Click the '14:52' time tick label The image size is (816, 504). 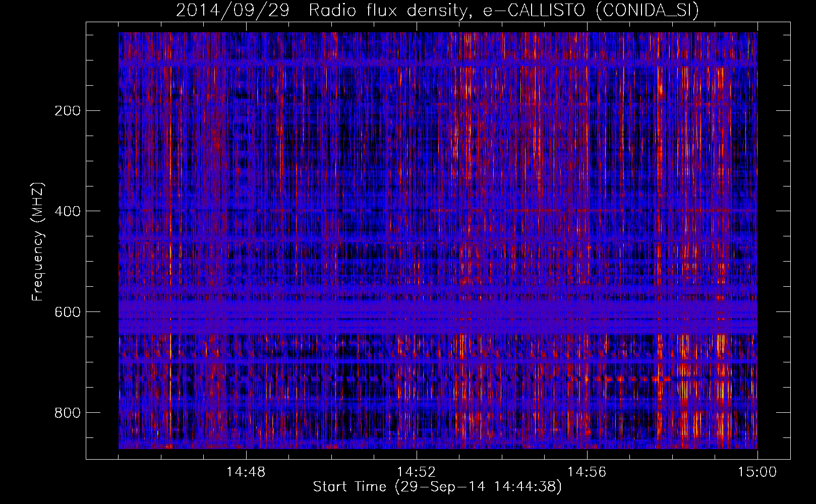pyautogui.click(x=417, y=472)
